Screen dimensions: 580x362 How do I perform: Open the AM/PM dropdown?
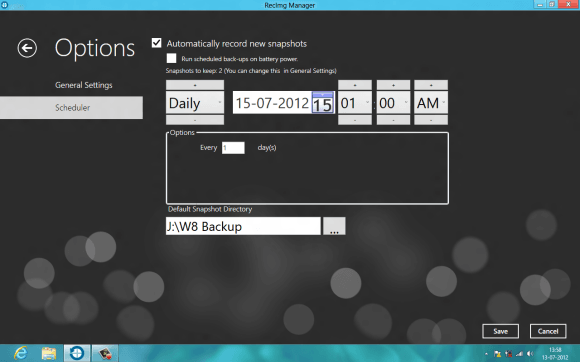[431, 103]
